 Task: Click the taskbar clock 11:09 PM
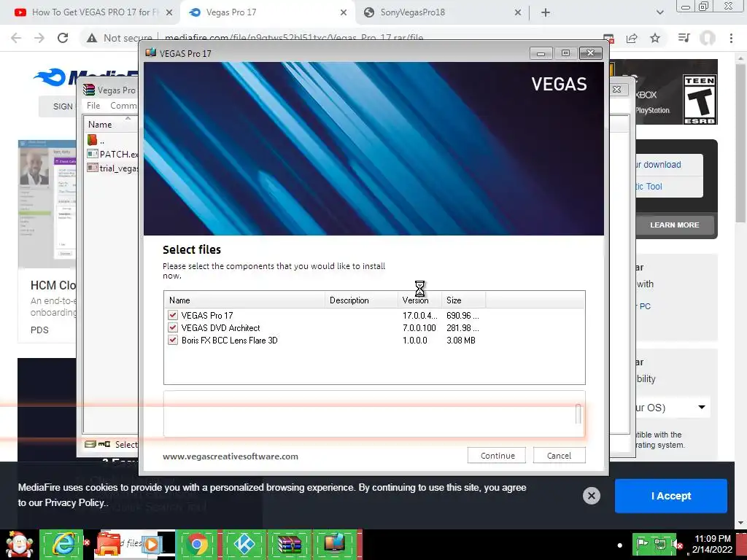(x=712, y=539)
